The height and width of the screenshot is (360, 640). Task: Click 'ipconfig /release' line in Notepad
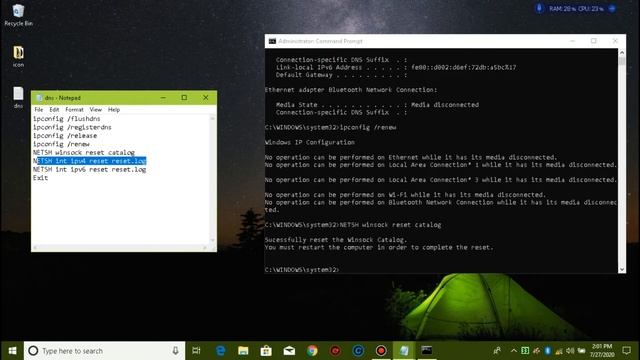pyautogui.click(x=65, y=136)
